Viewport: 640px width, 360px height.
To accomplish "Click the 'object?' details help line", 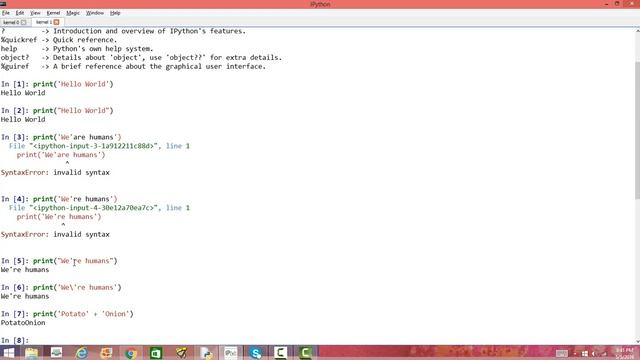I will [x=141, y=58].
